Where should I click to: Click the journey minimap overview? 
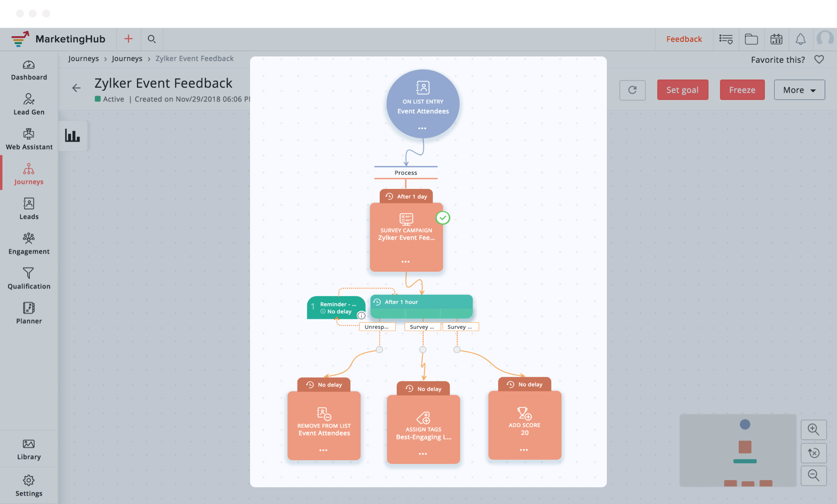[738, 450]
